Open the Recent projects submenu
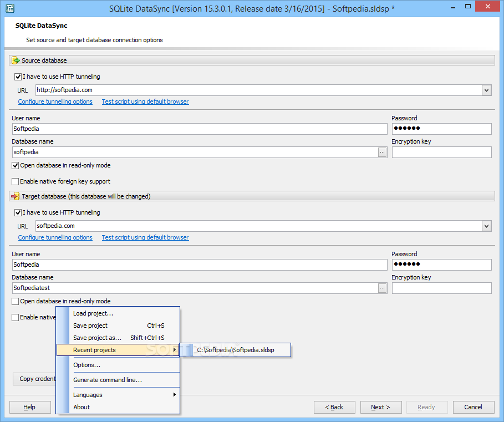Image resolution: width=504 pixels, height=422 pixels. 118,350
